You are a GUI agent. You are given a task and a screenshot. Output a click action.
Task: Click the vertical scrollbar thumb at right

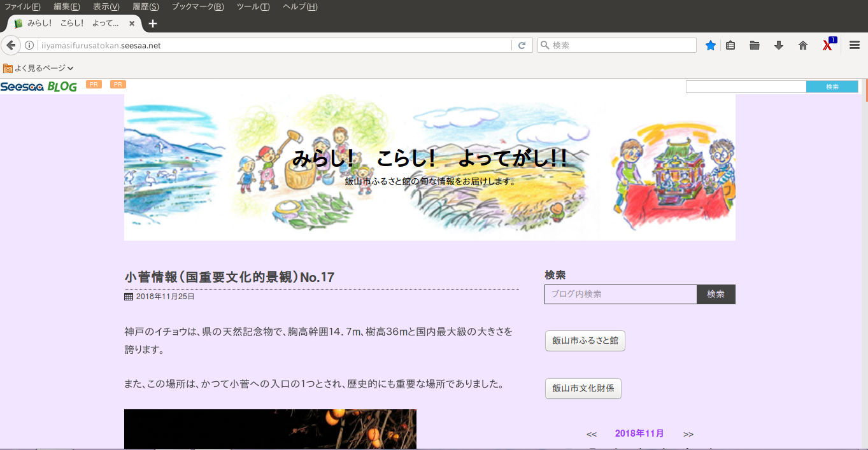coord(865,90)
